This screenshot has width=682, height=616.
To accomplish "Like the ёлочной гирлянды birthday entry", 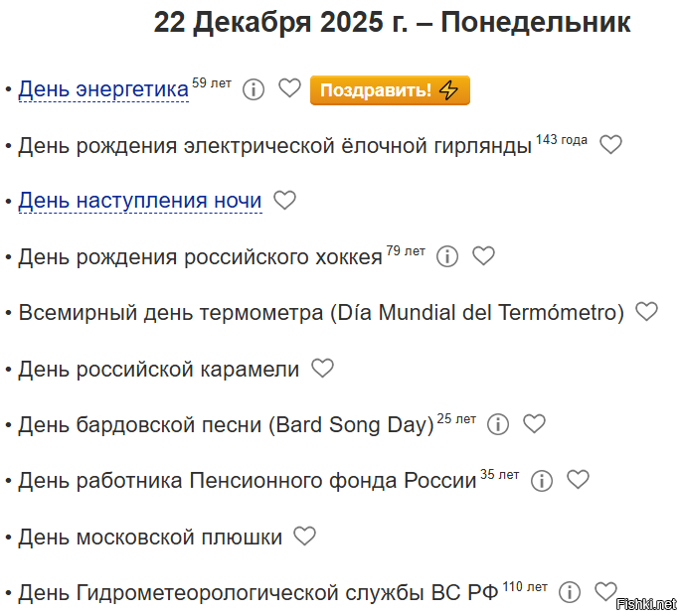I will point(610,145).
